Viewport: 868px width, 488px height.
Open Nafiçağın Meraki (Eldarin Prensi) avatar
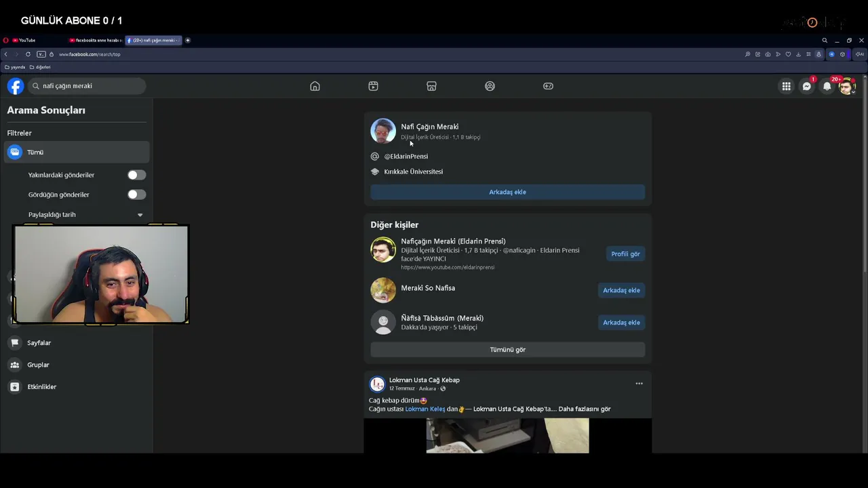(x=383, y=250)
